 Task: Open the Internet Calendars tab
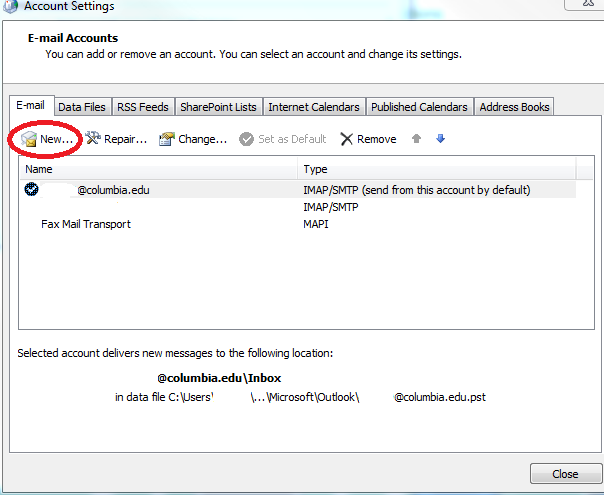coord(314,107)
